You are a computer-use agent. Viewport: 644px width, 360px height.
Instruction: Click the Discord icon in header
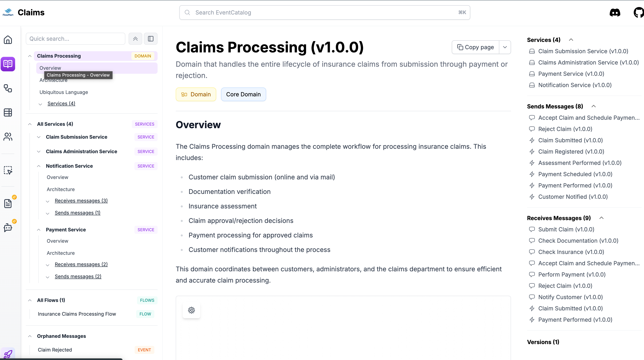click(x=615, y=12)
